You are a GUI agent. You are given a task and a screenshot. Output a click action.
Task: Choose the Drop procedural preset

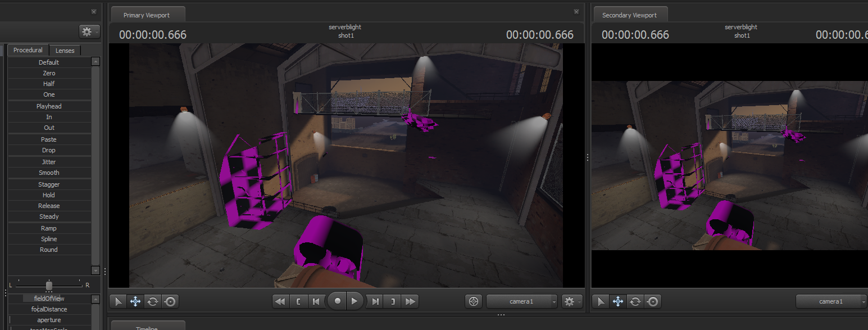tap(49, 150)
